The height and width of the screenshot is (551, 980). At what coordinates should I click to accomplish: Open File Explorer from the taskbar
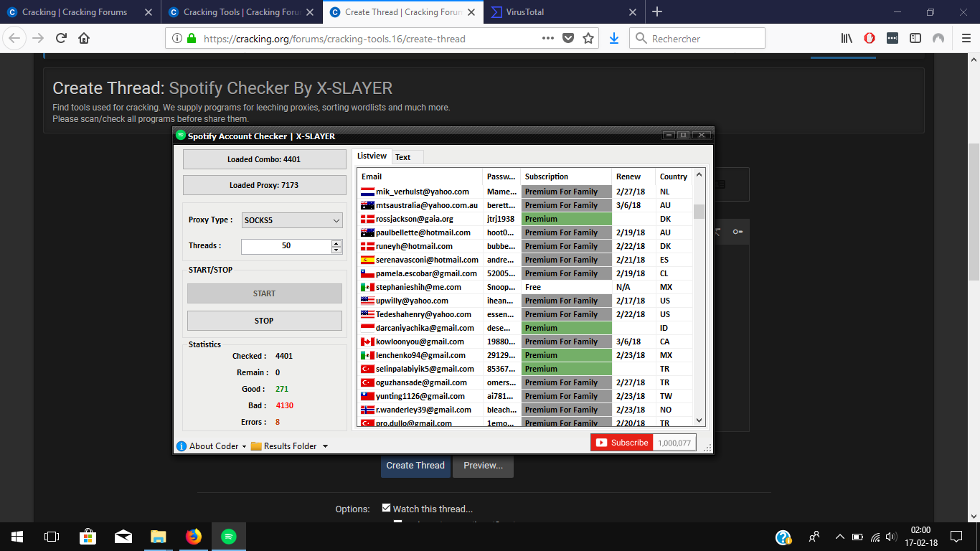[x=158, y=537]
